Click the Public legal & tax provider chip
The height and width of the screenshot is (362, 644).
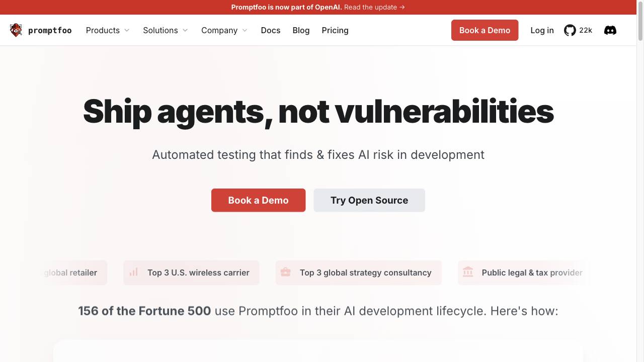pyautogui.click(x=524, y=273)
